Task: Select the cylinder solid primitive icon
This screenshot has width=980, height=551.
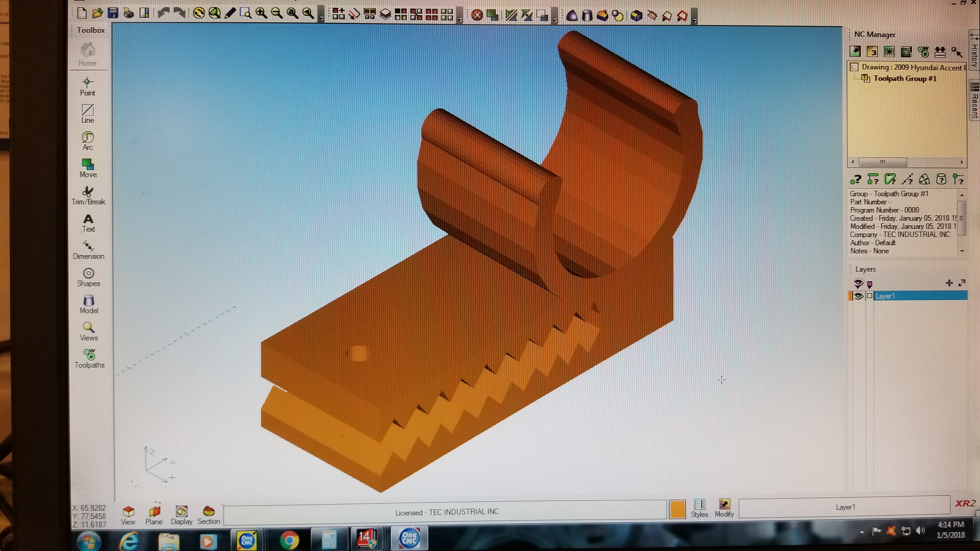Action: 587,16
